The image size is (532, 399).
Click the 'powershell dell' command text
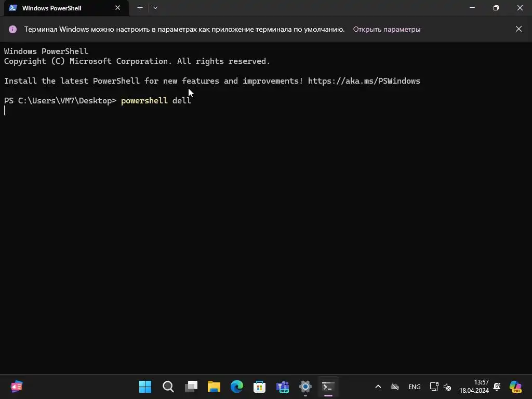(x=156, y=101)
